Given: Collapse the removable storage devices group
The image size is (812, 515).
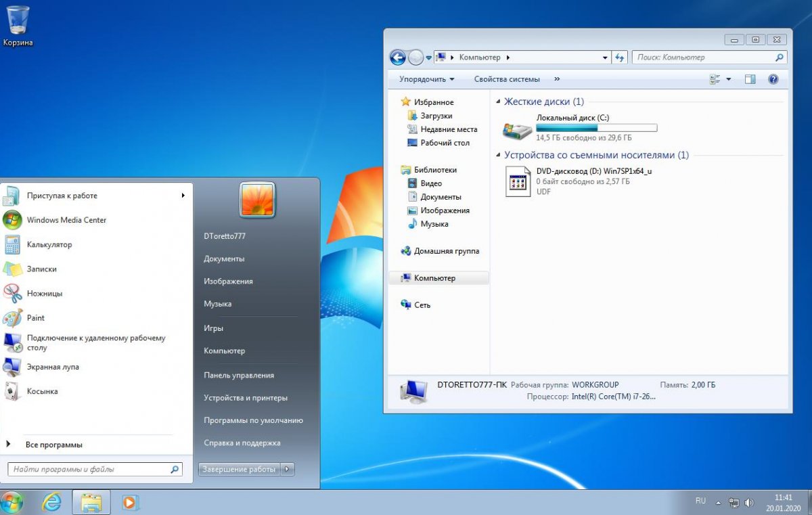Looking at the screenshot, I should tap(499, 156).
